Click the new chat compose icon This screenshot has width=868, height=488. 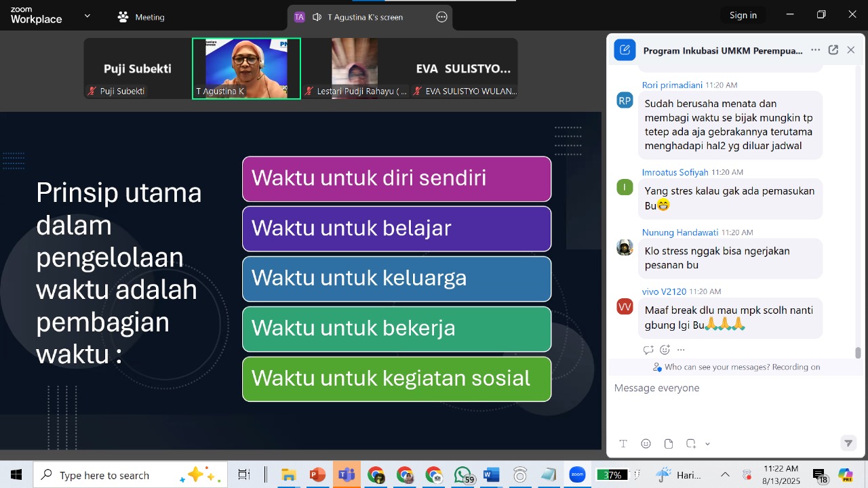click(625, 50)
